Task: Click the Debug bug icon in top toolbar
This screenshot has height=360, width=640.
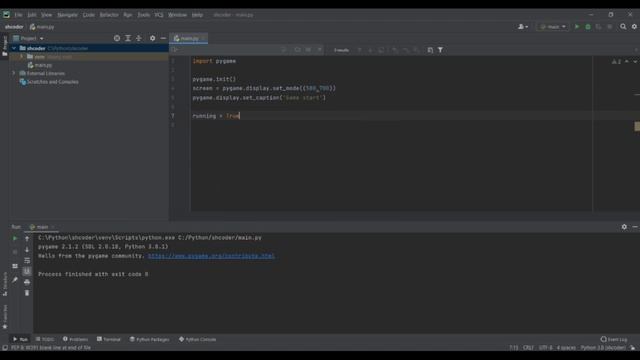Action: click(588, 27)
